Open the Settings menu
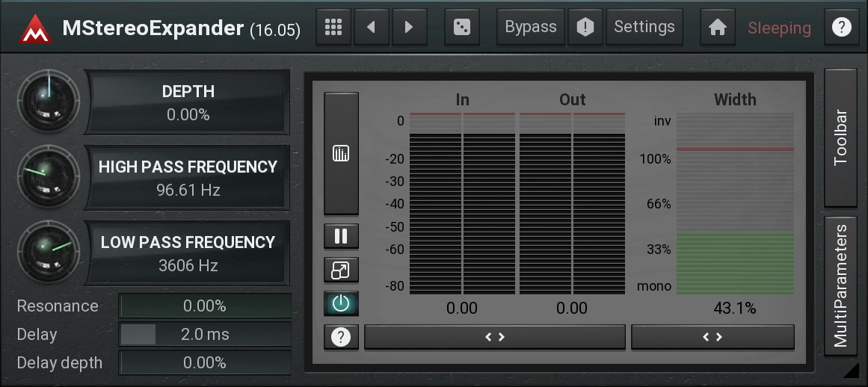This screenshot has width=868, height=387. (644, 27)
